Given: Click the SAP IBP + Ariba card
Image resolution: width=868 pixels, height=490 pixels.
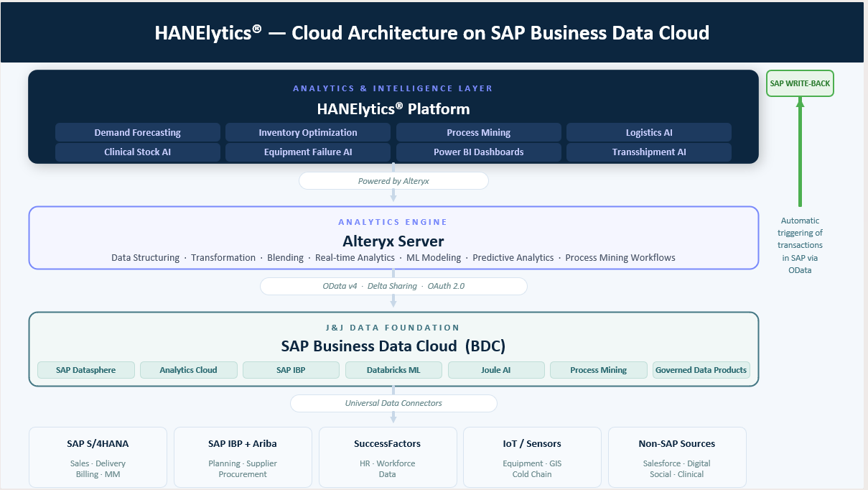Looking at the screenshot, I should pos(243,458).
